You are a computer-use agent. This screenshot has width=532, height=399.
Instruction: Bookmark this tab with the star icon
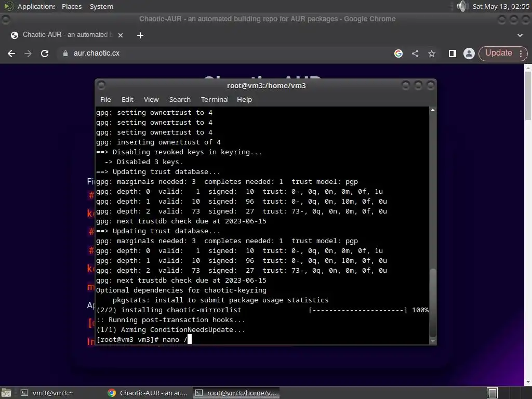[x=432, y=54]
